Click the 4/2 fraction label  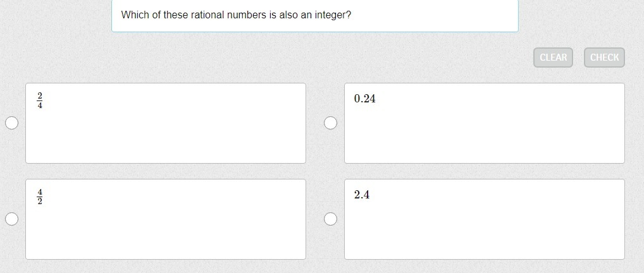pos(40,197)
